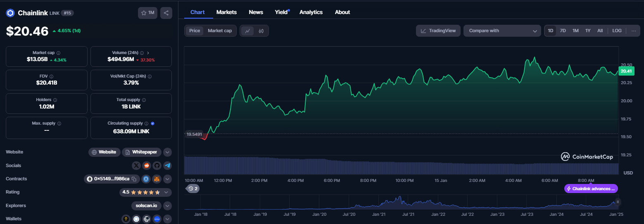This screenshot has width=644, height=224.
Task: Add Chainlink to watchlist via star button
Action: tap(147, 13)
